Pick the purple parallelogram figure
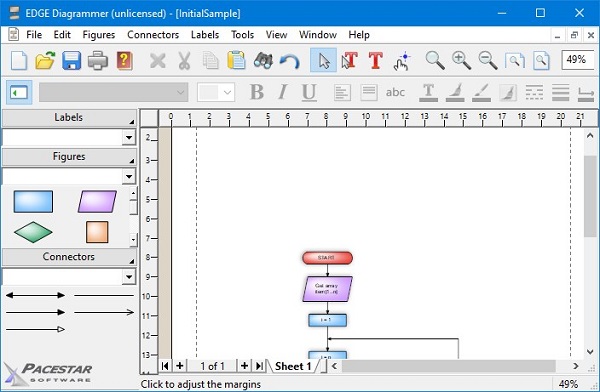Viewport: 600px width, 392px height. pyautogui.click(x=97, y=201)
